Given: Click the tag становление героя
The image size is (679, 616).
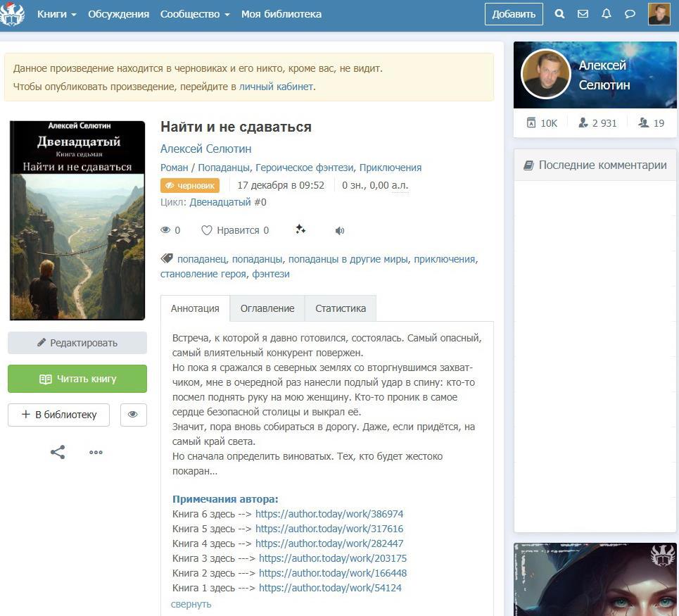Looking at the screenshot, I should tap(203, 274).
